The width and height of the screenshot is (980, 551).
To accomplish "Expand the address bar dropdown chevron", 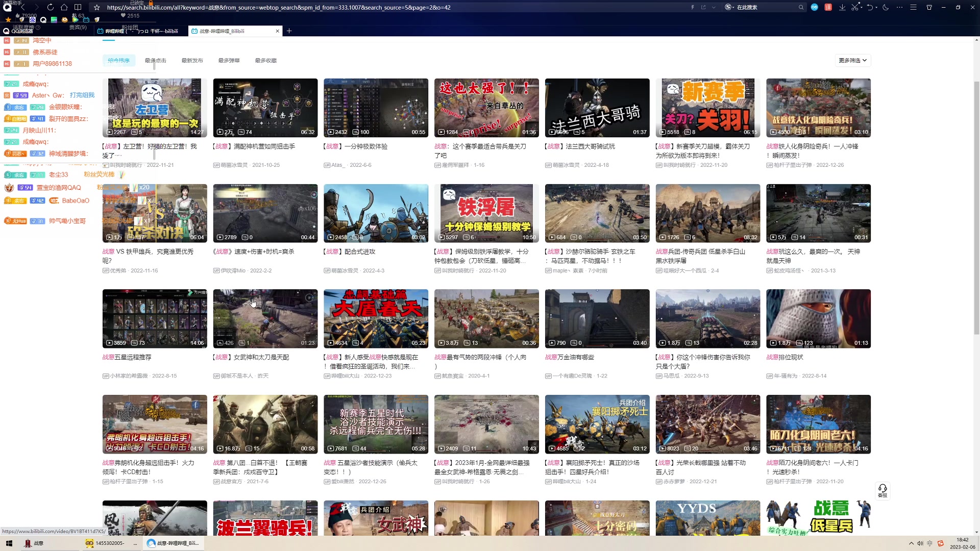I will [x=714, y=7].
